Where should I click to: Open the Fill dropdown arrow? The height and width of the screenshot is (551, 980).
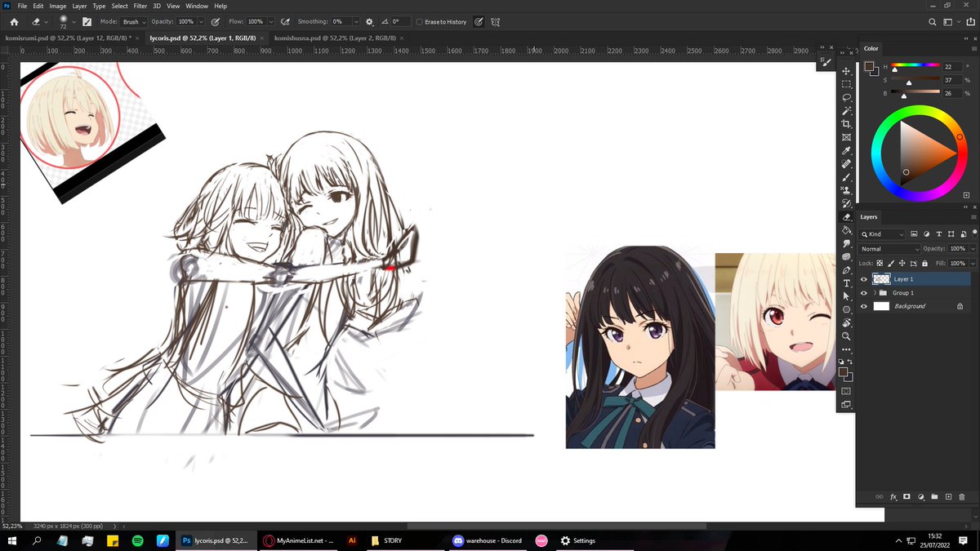973,264
